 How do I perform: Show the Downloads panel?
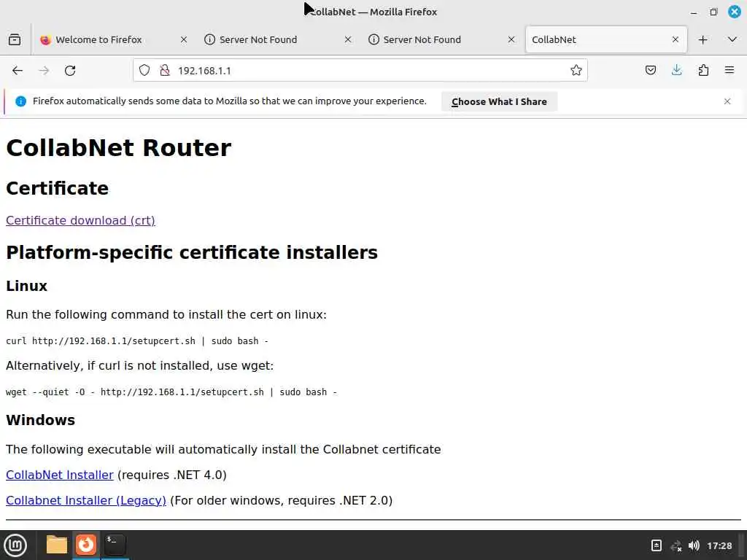coord(676,71)
